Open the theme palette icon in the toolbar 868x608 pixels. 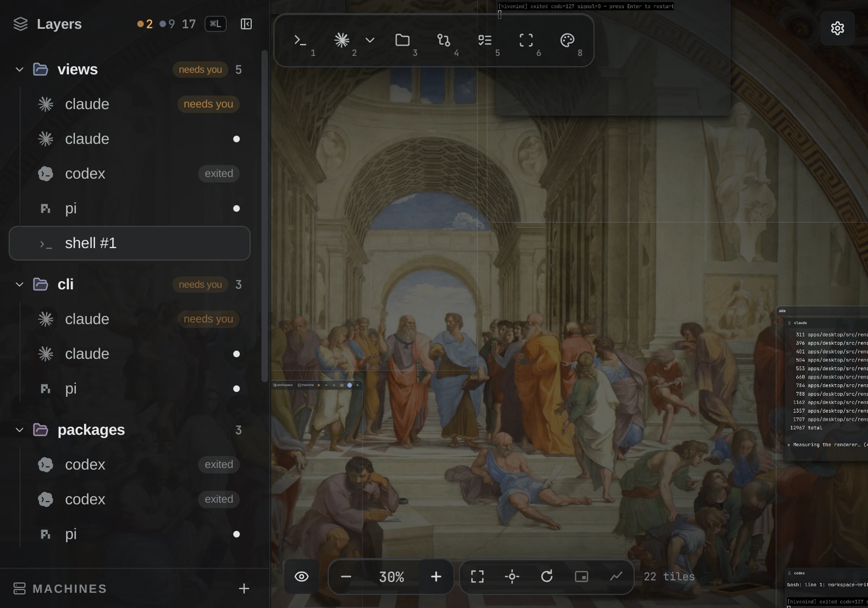pyautogui.click(x=567, y=40)
